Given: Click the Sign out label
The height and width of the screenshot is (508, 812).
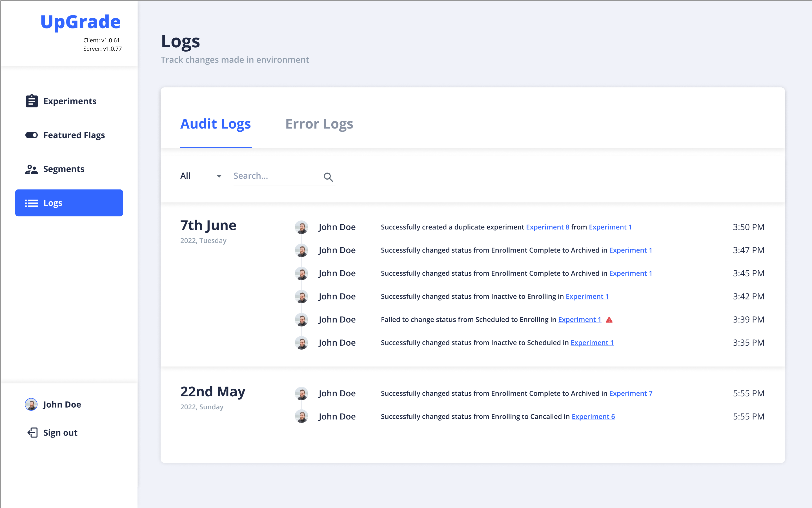Looking at the screenshot, I should click(61, 433).
